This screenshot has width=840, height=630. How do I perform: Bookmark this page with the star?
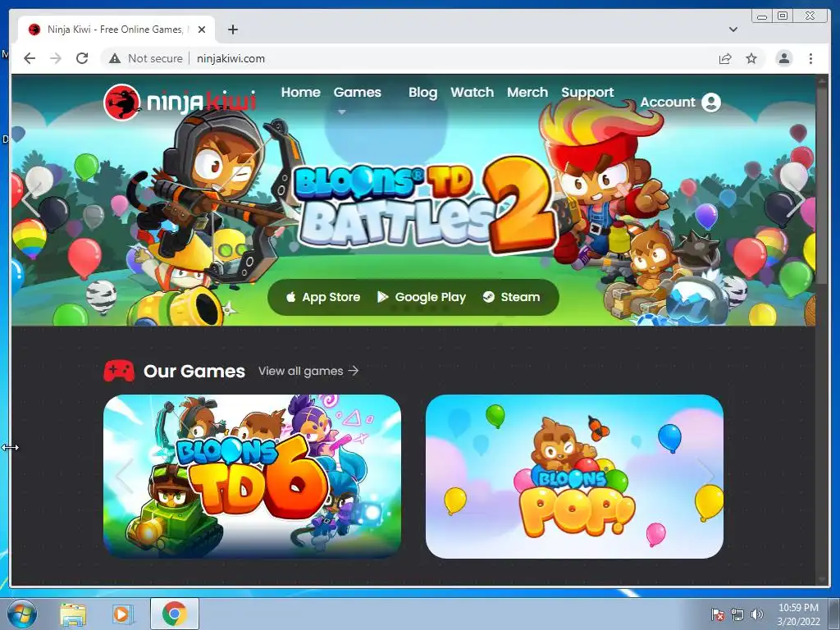click(751, 58)
